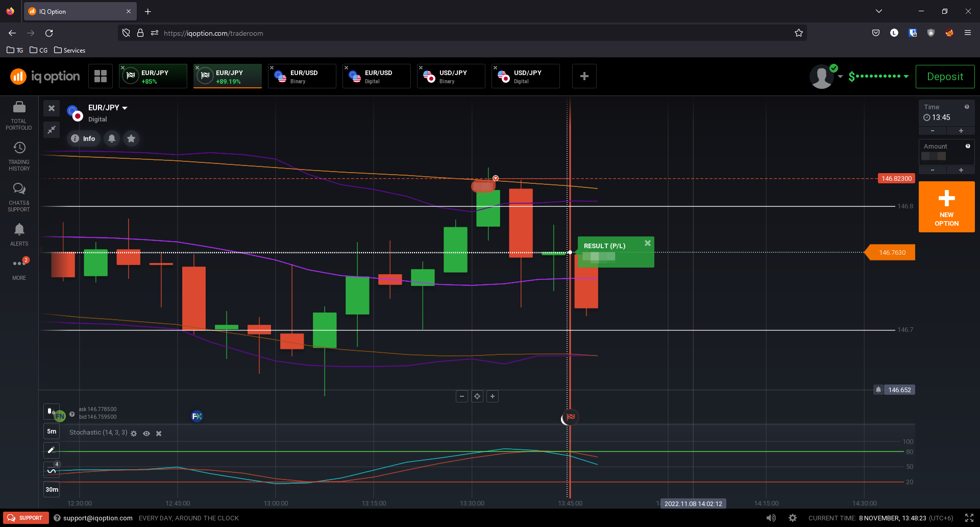Set a price alert with the bell icon
The height and width of the screenshot is (527, 980).
(112, 138)
